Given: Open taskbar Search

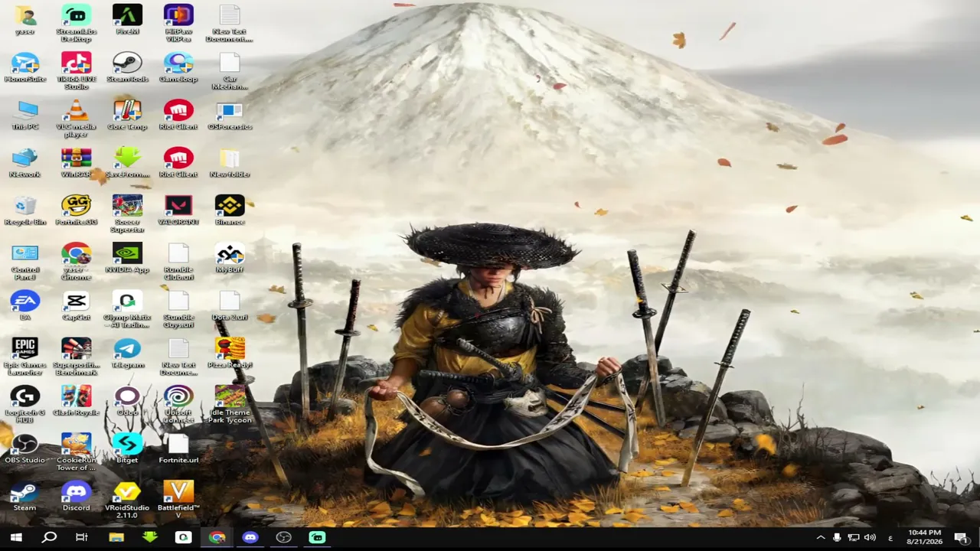Looking at the screenshot, I should click(x=49, y=537).
